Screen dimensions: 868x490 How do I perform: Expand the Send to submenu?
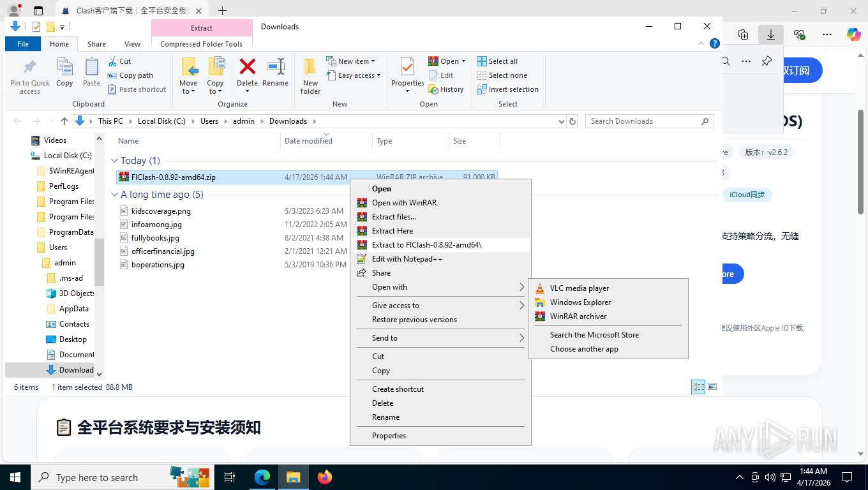click(441, 338)
